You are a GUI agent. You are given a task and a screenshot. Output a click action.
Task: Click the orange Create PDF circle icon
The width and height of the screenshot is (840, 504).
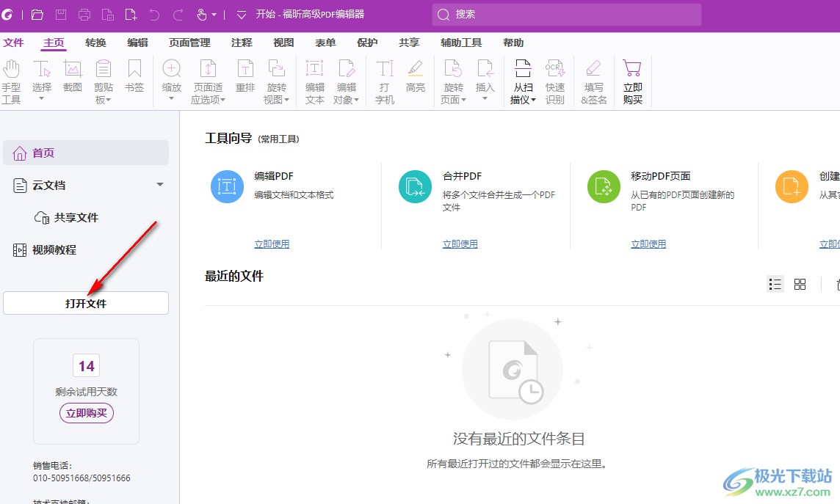(792, 187)
